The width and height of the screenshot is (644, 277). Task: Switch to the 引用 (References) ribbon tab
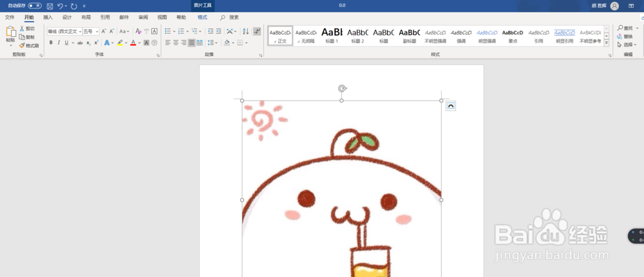click(105, 17)
